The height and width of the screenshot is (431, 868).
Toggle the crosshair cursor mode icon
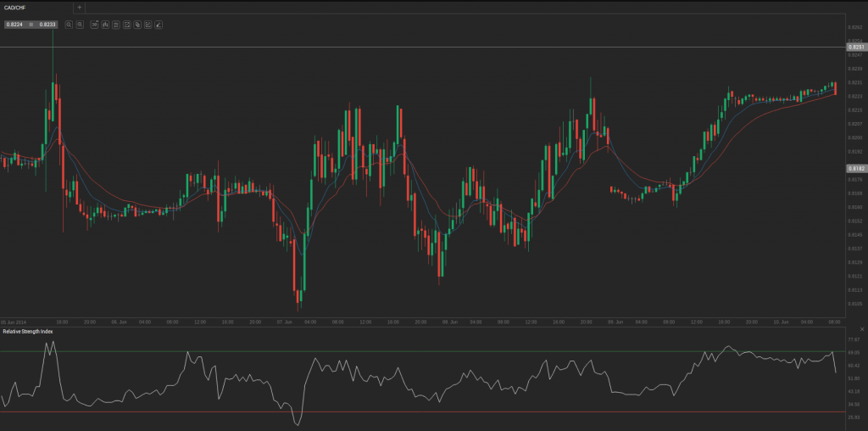coord(94,25)
